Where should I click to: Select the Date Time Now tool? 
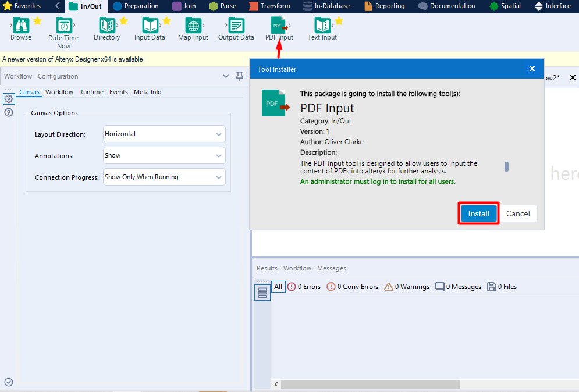[x=63, y=33]
